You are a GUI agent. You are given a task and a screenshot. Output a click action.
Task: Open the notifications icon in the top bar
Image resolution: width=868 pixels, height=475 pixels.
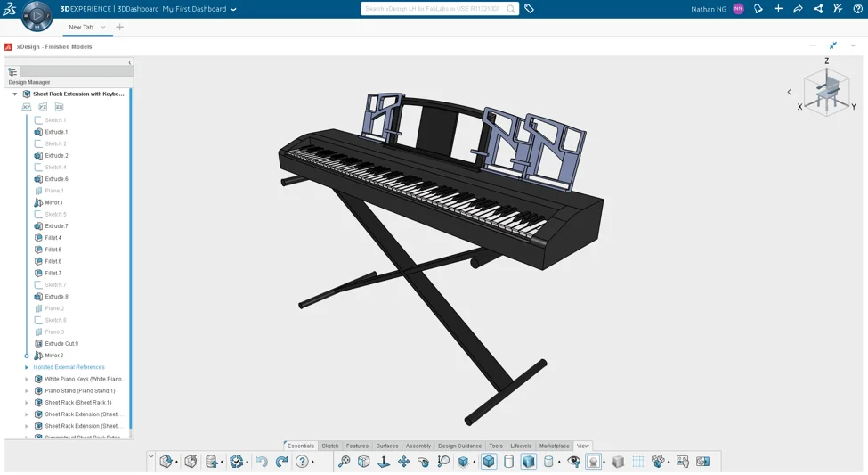pyautogui.click(x=758, y=9)
